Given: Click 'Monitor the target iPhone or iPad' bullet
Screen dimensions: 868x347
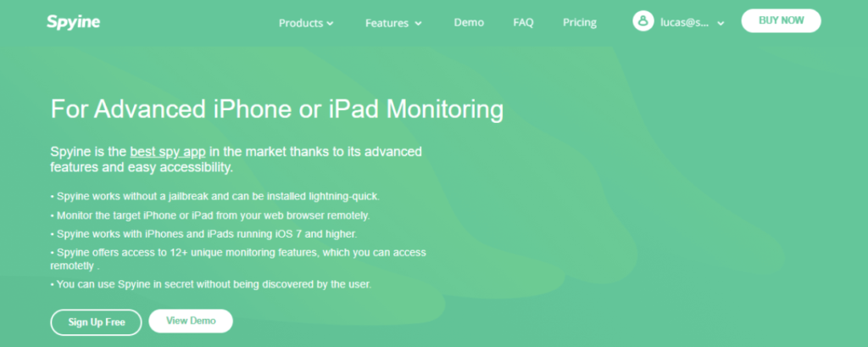Looking at the screenshot, I should pos(210,215).
